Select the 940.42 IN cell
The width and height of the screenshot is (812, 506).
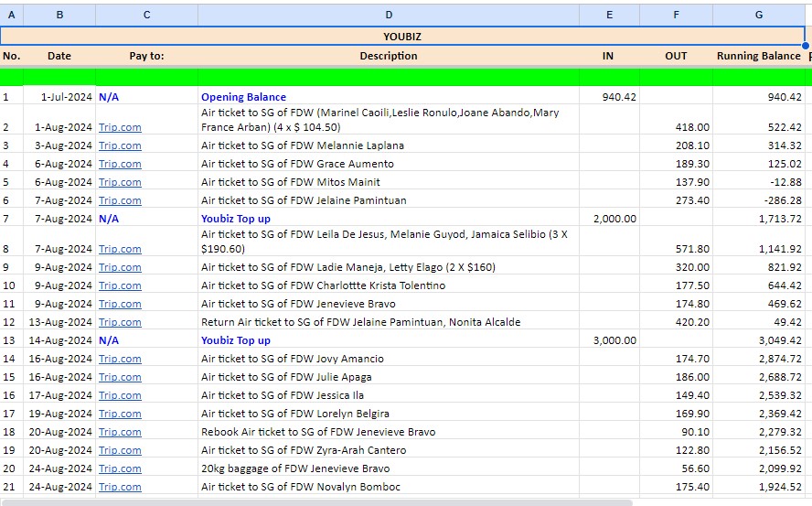(x=610, y=97)
